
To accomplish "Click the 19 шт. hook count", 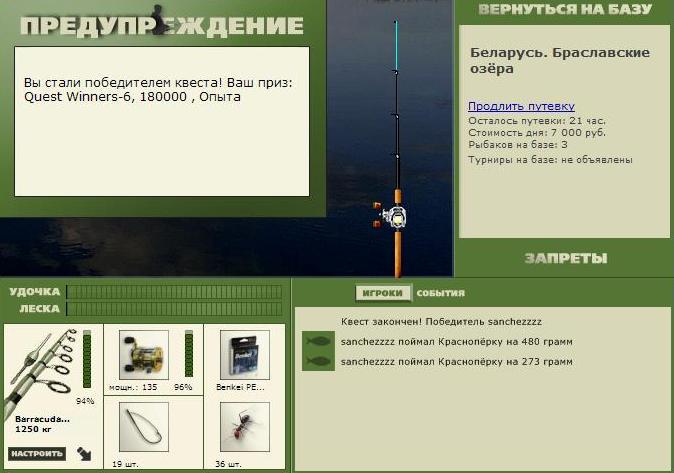I will click(x=125, y=464).
